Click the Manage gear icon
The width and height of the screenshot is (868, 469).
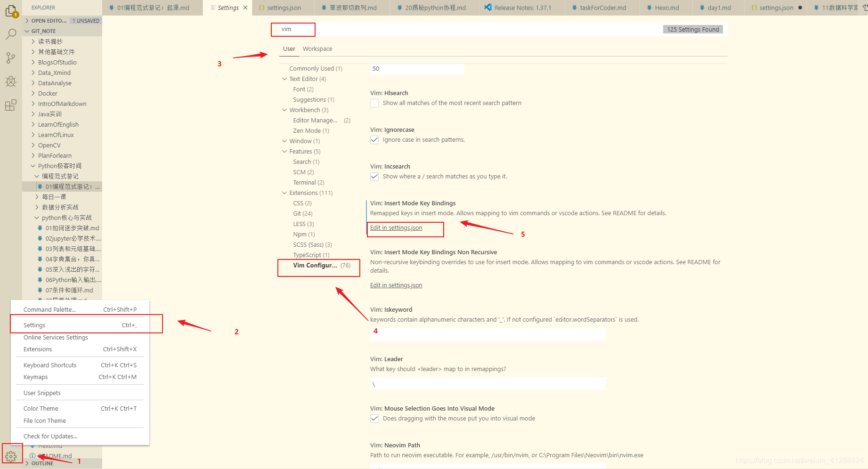pos(11,456)
